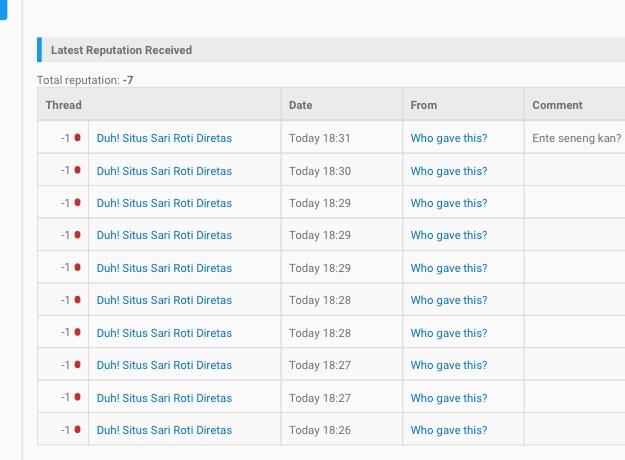The image size is (625, 460).
Task: Click the Comment column header
Action: [x=557, y=105]
